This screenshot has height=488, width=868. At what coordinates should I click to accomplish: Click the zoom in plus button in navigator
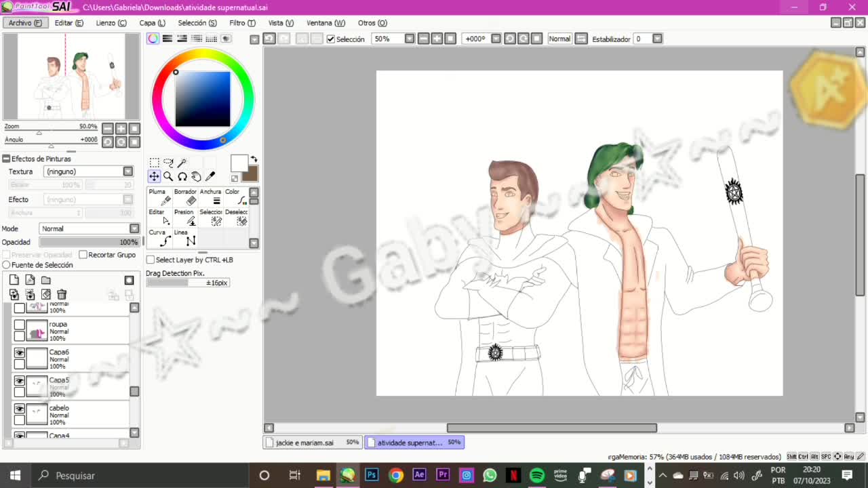(121, 129)
